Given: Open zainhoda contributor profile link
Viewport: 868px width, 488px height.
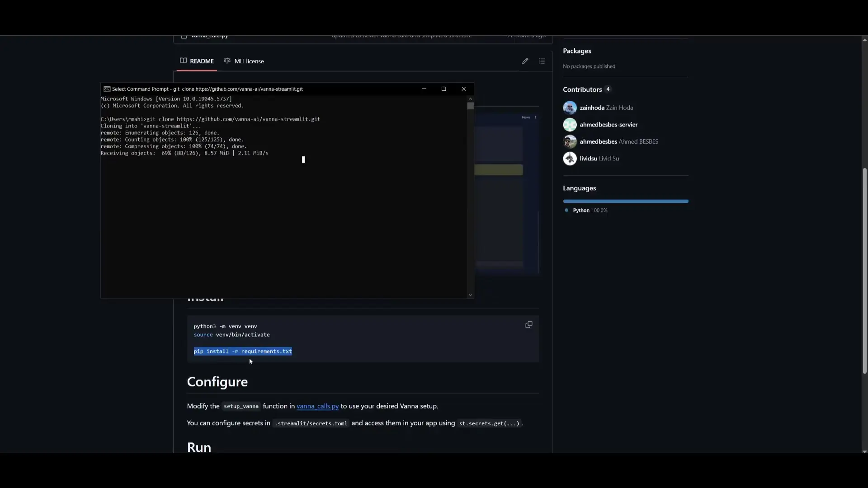Looking at the screenshot, I should (x=592, y=108).
